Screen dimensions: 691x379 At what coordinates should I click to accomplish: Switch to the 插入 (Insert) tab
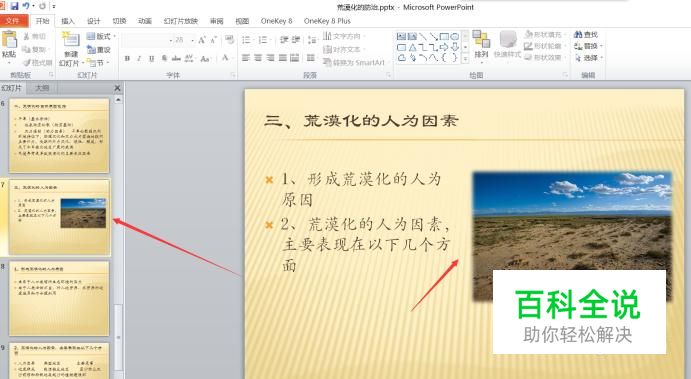[x=67, y=21]
